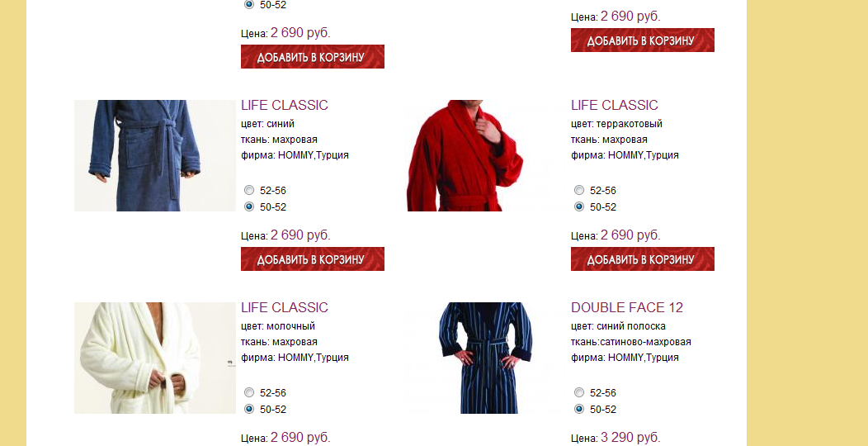The image size is (868, 446).
Task: Open the Double Face 12 product title link
Action: (626, 307)
